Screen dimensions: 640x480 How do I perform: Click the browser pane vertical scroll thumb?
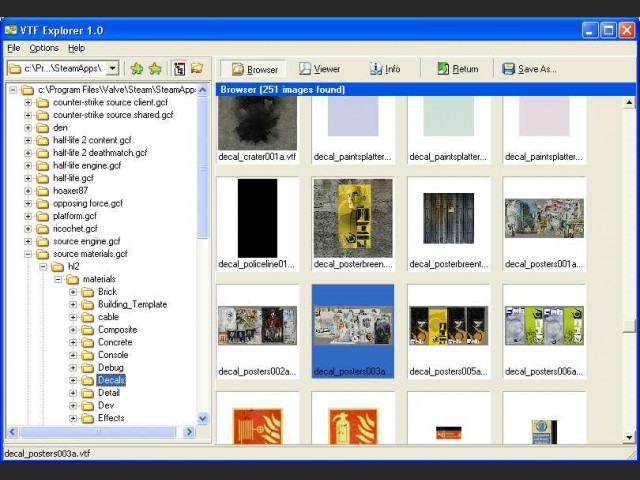pos(629,326)
